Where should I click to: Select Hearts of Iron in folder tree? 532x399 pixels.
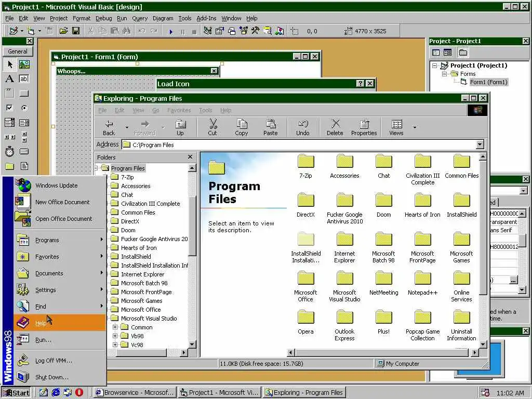click(x=139, y=248)
